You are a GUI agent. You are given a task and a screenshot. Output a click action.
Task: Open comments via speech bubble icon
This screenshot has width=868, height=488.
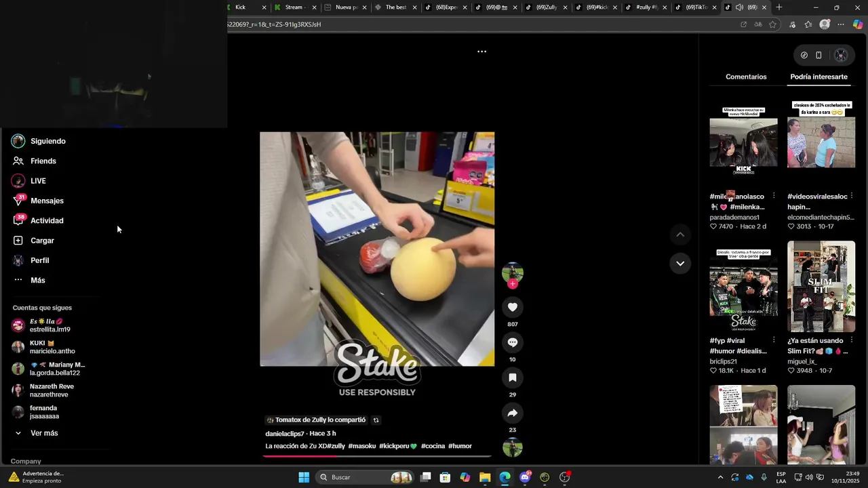[513, 342]
